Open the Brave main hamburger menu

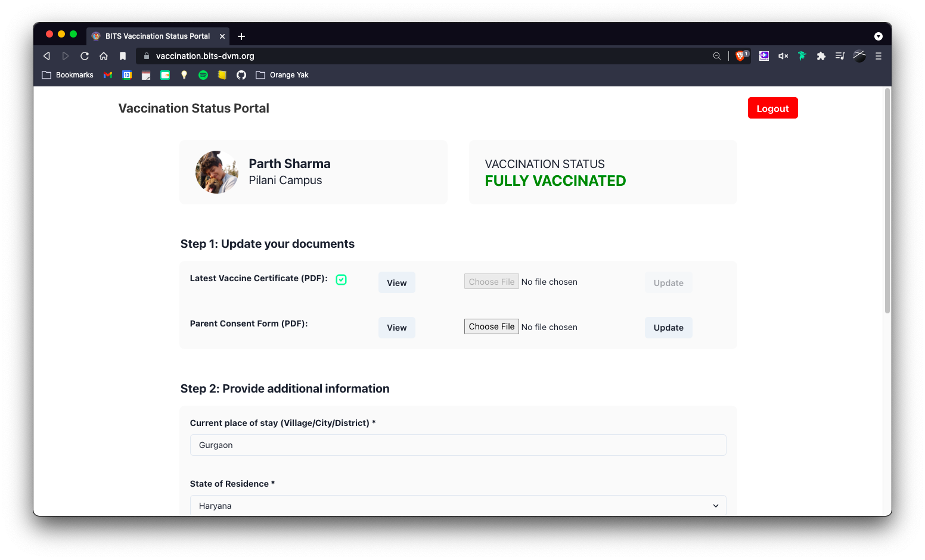click(x=878, y=56)
